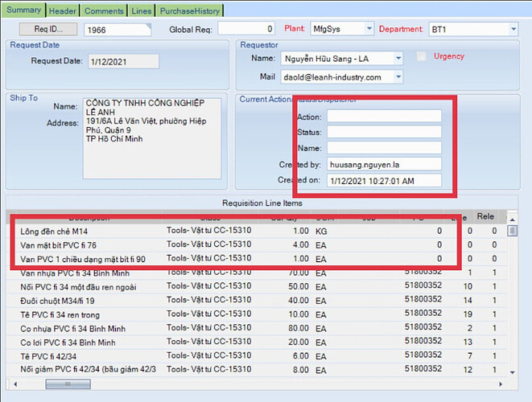This screenshot has width=532, height=402.
Task: Open the PurchaseHistory tab
Action: click(190, 10)
